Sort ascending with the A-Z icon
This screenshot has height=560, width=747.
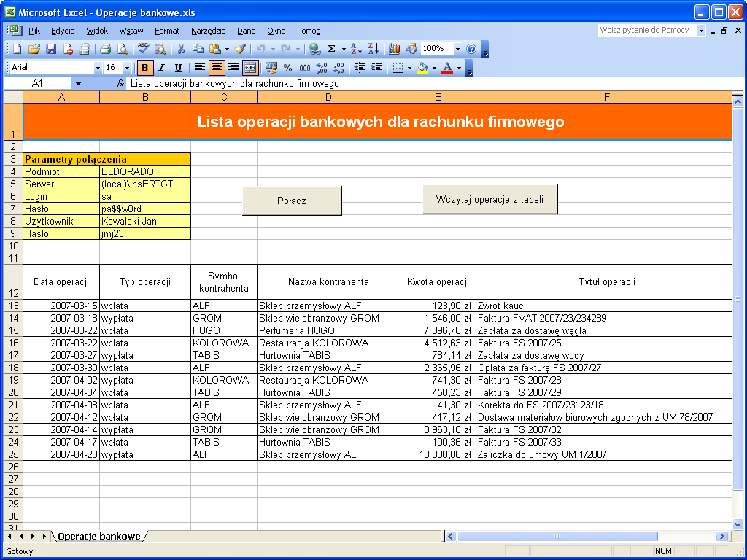(356, 49)
